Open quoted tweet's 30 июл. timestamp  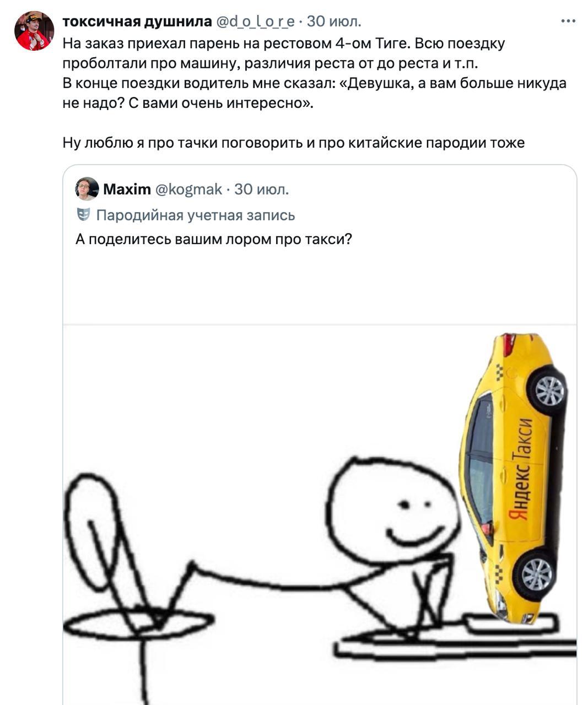(262, 189)
